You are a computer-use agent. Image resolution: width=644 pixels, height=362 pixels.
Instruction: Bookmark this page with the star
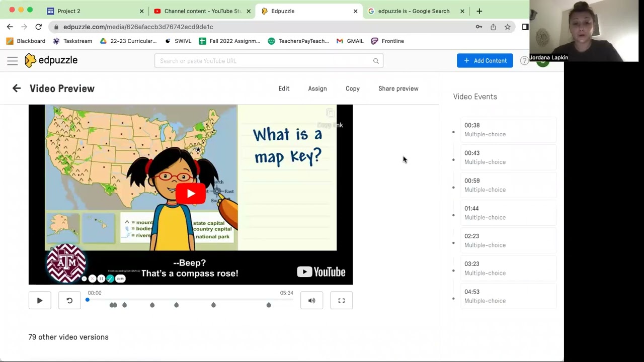coord(507,27)
